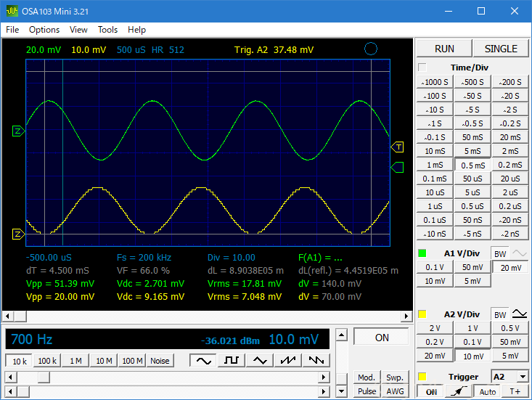Toggle the A2 BW bandwidth limit
Screen dimensions: 532x400
(x=500, y=315)
